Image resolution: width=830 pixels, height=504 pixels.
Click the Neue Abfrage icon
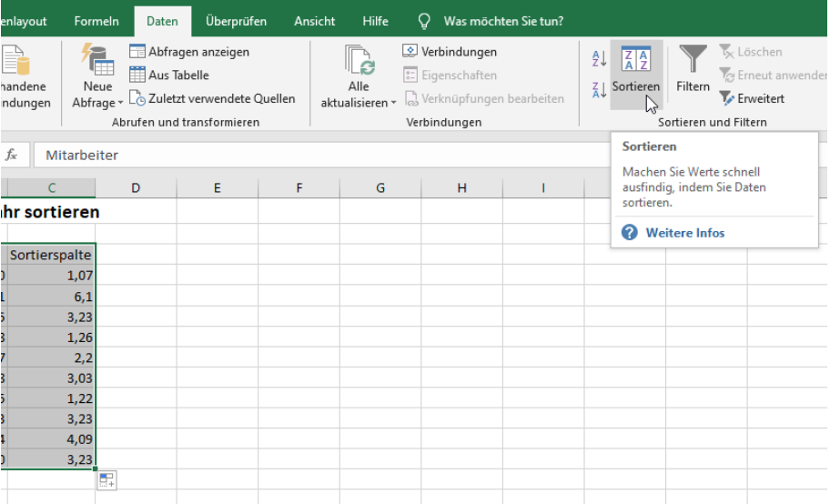(x=97, y=60)
